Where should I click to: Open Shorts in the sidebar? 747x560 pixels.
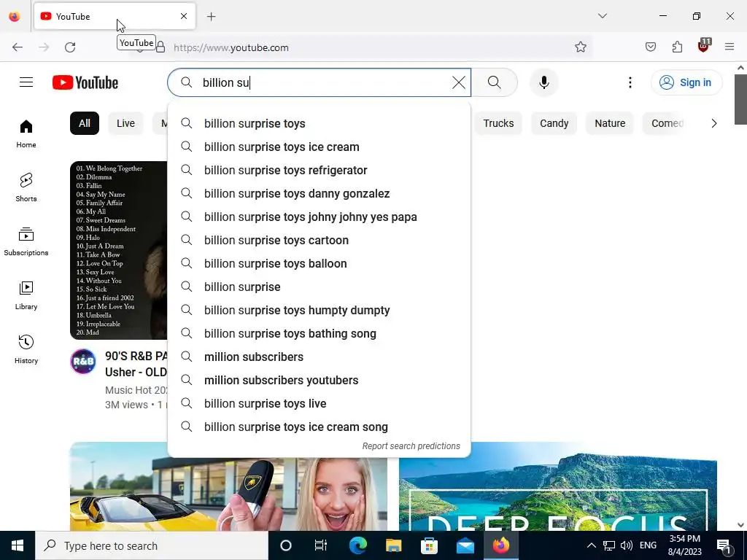[x=26, y=187]
